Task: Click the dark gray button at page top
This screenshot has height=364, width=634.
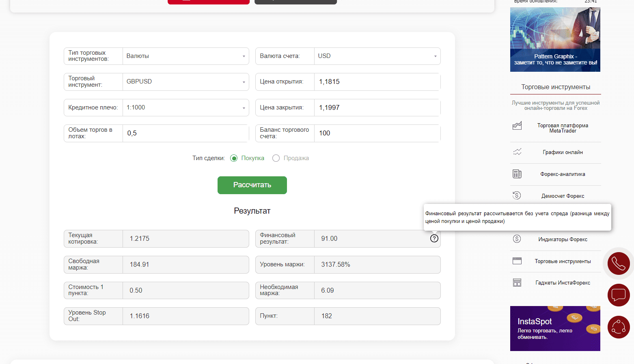Action: 295,2
